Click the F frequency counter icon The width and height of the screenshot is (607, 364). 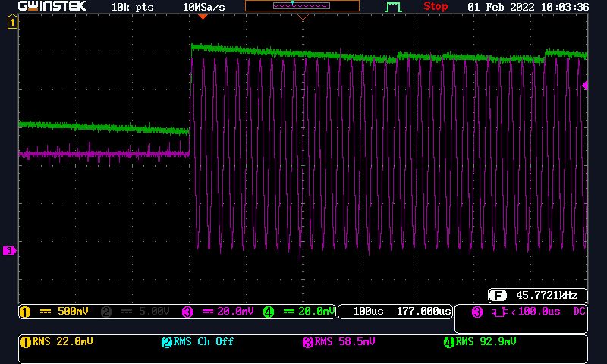[498, 296]
